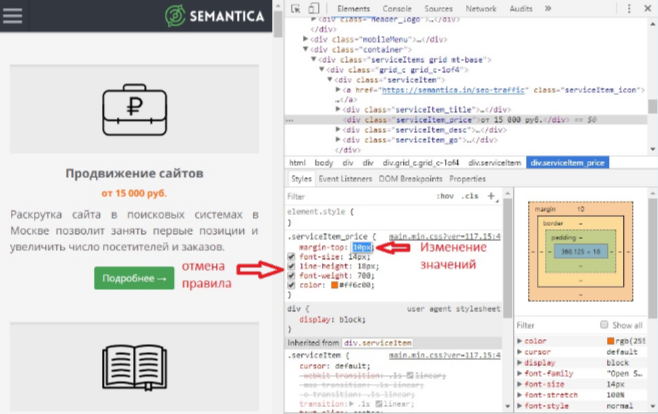The width and height of the screenshot is (658, 414).
Task: Switch to the Console tab
Action: coord(399,8)
